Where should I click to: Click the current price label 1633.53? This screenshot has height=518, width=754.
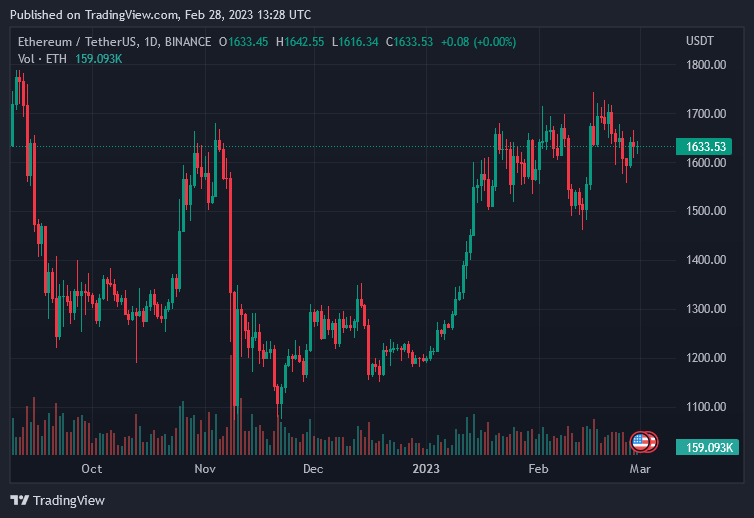pyautogui.click(x=705, y=147)
